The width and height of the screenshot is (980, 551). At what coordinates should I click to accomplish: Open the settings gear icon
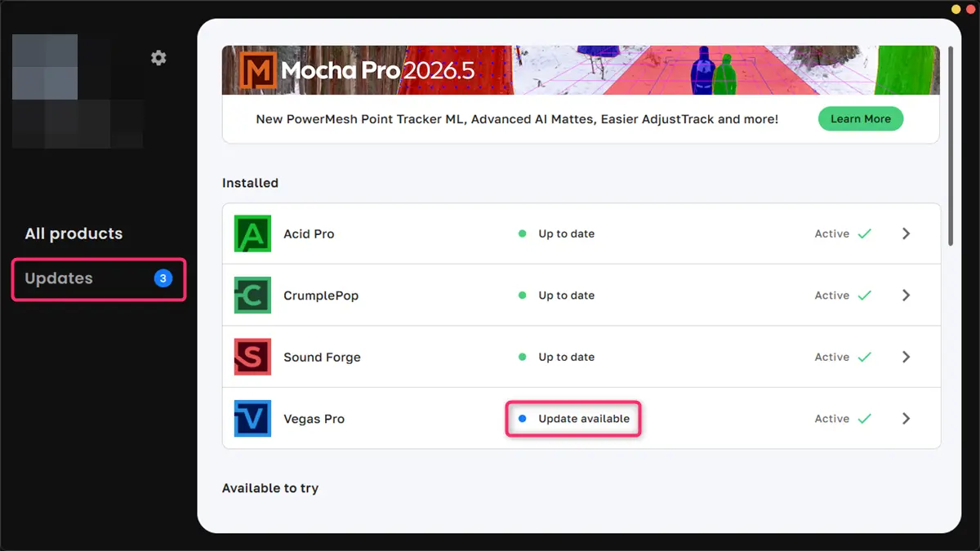tap(158, 58)
